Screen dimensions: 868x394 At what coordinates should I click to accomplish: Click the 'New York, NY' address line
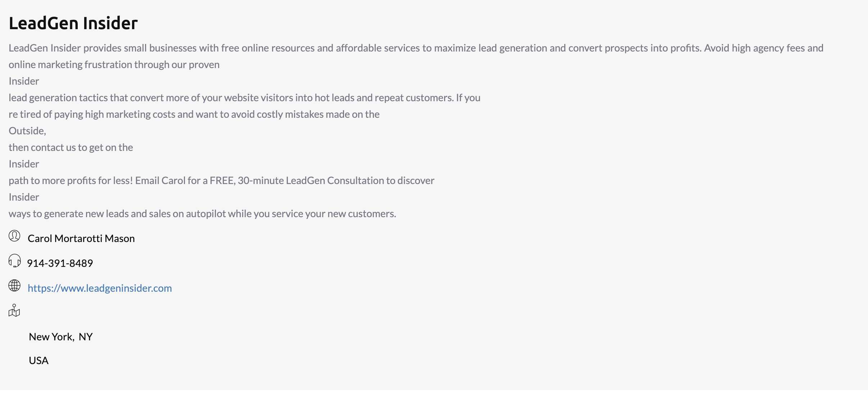pos(60,337)
